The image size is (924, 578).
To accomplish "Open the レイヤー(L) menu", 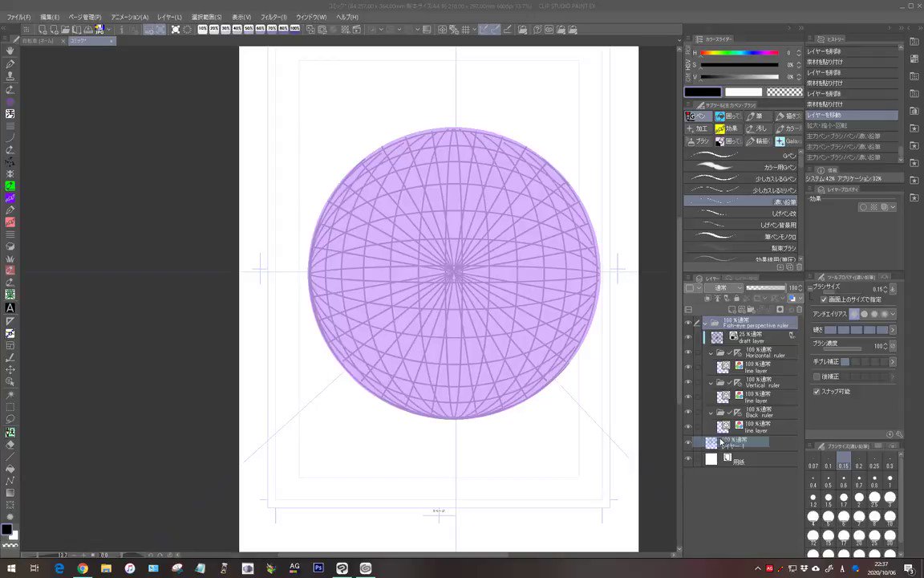I will (170, 17).
